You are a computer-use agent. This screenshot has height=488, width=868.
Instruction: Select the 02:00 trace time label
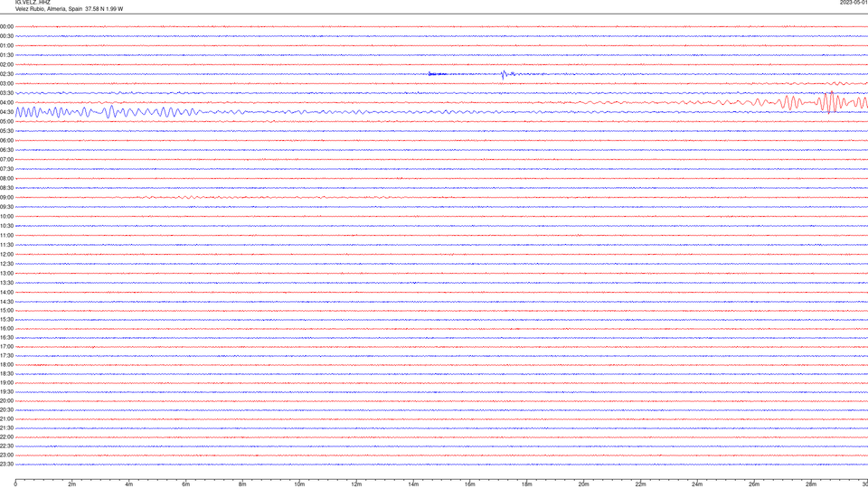(x=6, y=65)
